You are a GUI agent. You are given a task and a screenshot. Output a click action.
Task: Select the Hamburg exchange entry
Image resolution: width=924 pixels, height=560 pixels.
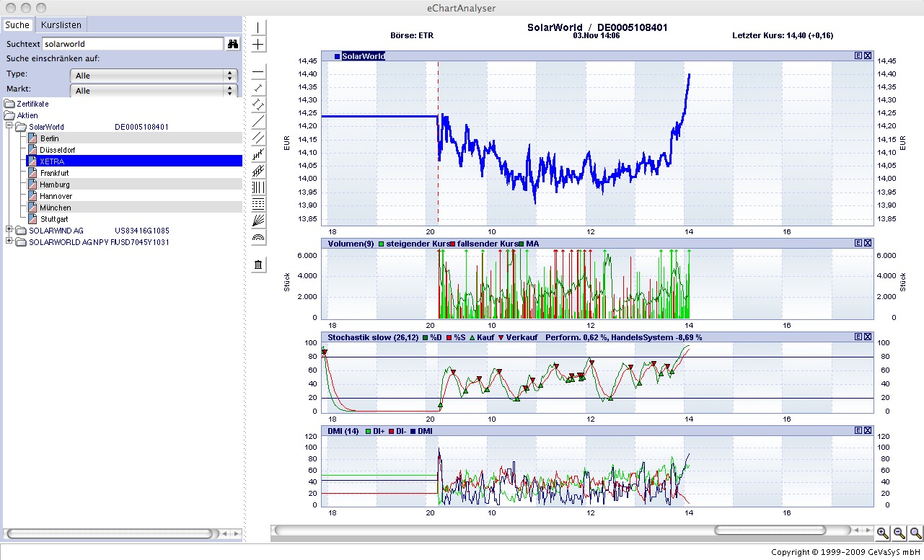coord(134,185)
